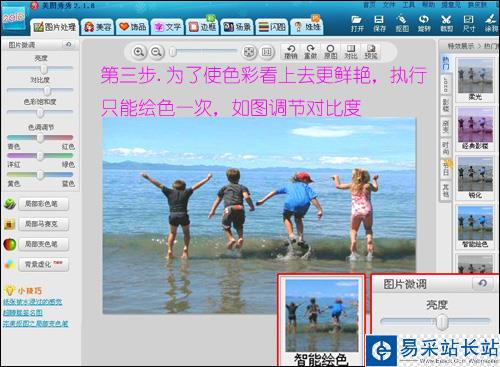Viewport: 500px width, 367px height.
Task: Click the 亮度 brightness slider in left panel
Action: pyautogui.click(x=40, y=69)
